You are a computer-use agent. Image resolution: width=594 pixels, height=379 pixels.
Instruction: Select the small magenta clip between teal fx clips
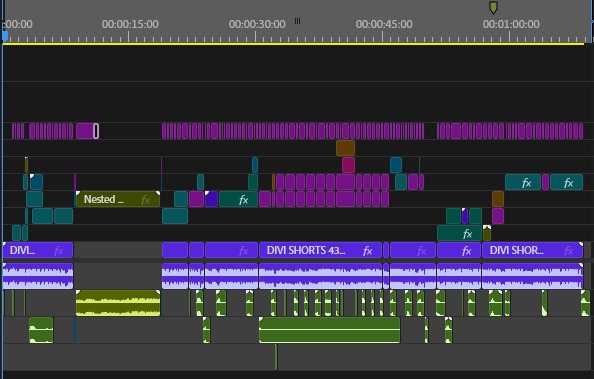point(546,182)
